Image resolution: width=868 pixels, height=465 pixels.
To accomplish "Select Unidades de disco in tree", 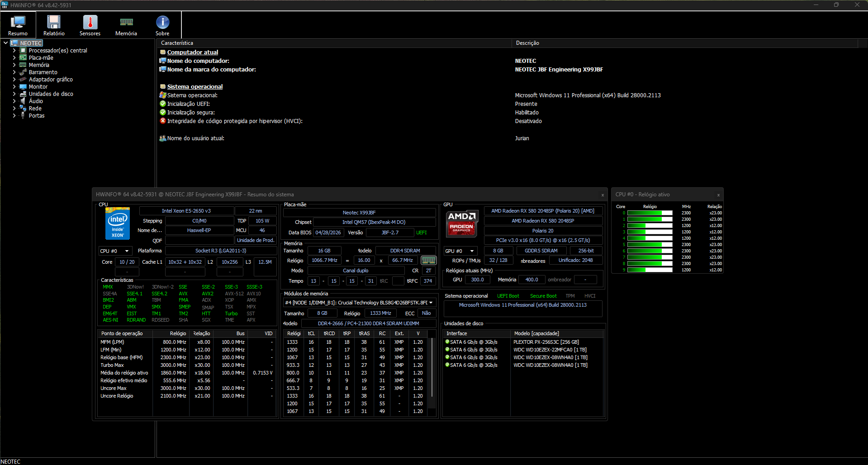I will click(x=51, y=94).
